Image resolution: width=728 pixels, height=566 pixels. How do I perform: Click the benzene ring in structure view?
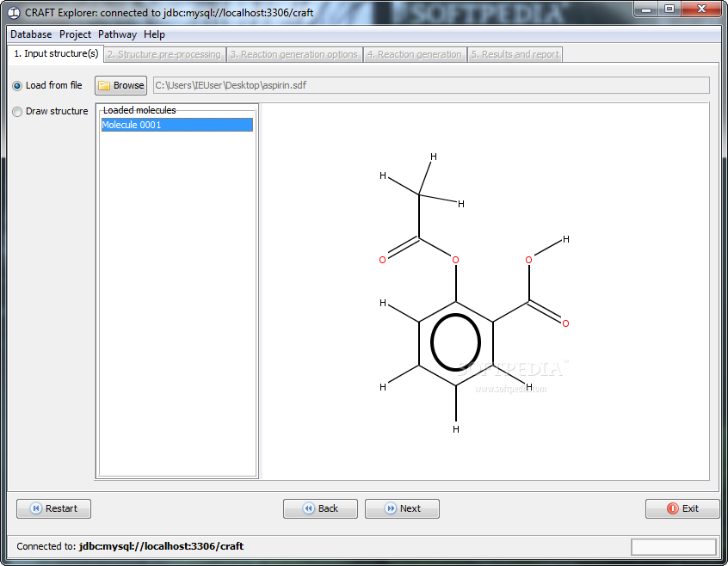[455, 343]
